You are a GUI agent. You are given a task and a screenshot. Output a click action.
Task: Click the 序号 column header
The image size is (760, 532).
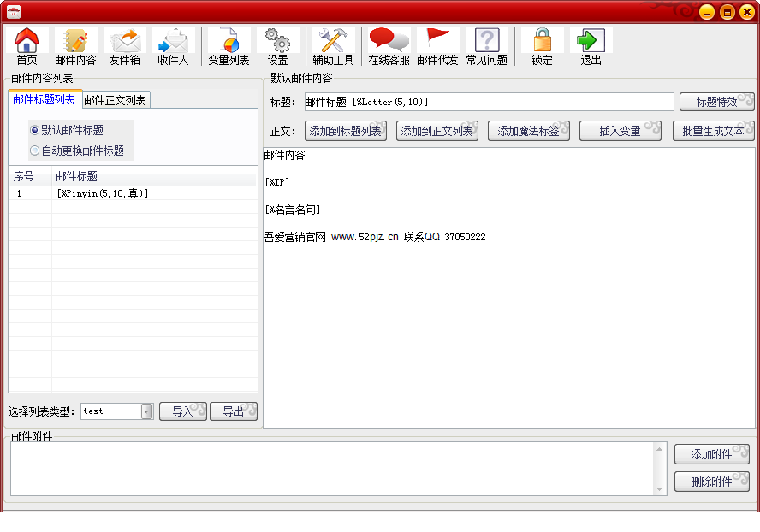[x=30, y=176]
